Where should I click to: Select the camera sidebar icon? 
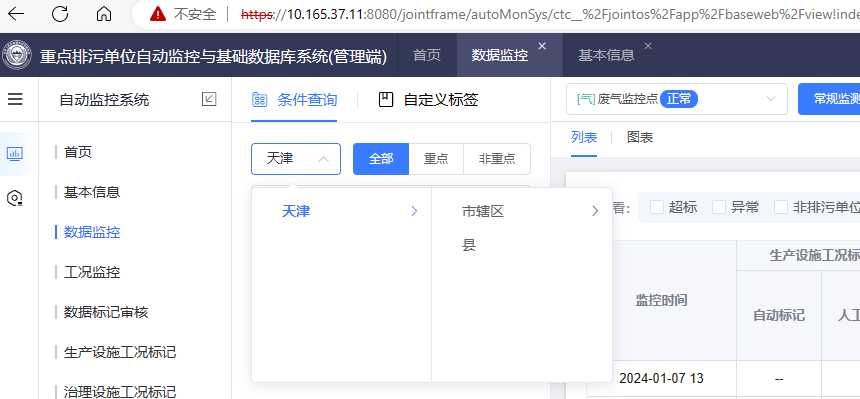(x=15, y=198)
